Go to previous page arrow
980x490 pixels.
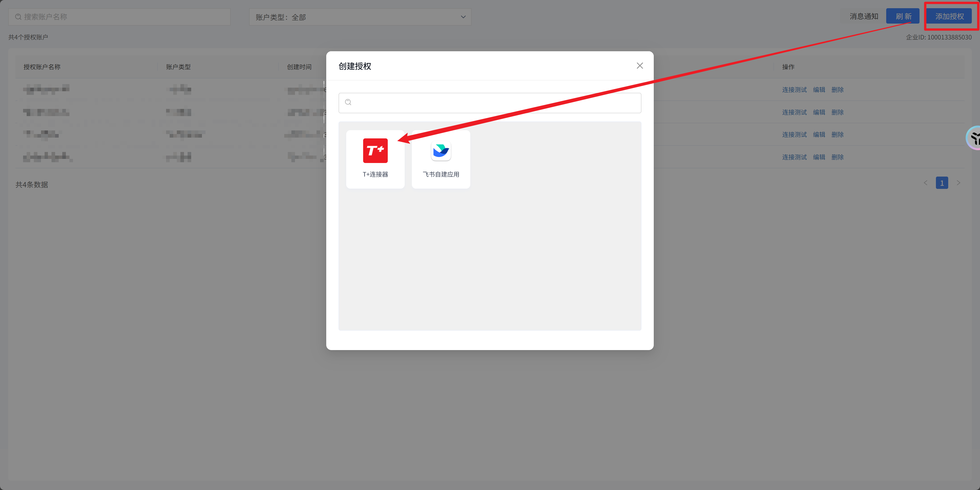(925, 183)
